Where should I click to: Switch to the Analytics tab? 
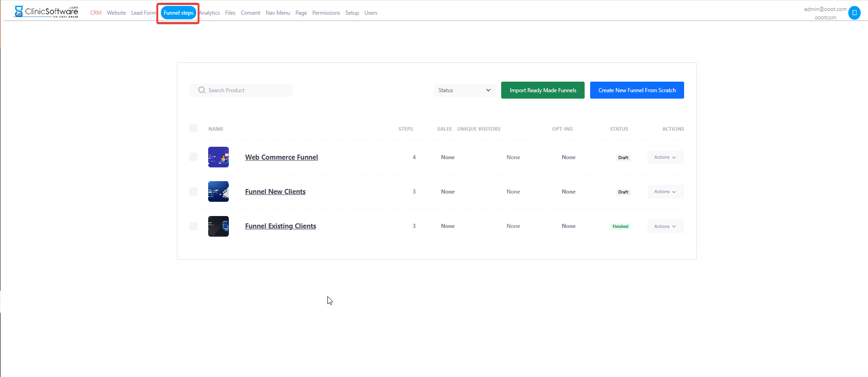pos(210,13)
